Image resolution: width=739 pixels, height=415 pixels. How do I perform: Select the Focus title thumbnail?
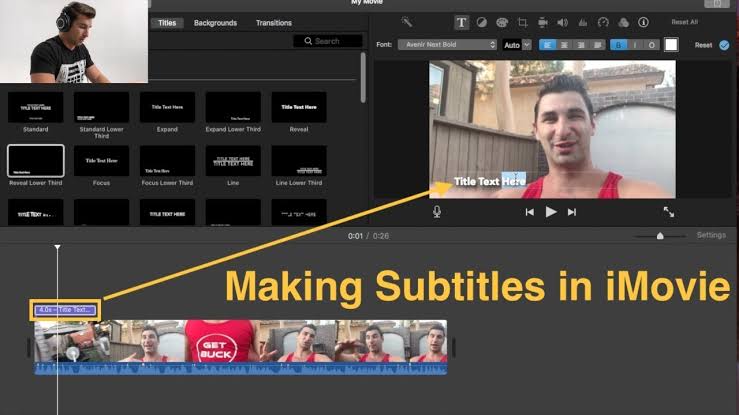point(102,163)
